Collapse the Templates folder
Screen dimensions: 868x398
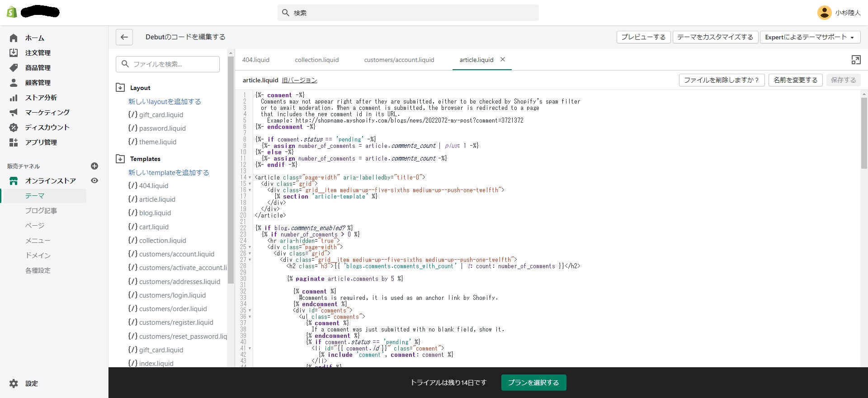[x=120, y=159]
